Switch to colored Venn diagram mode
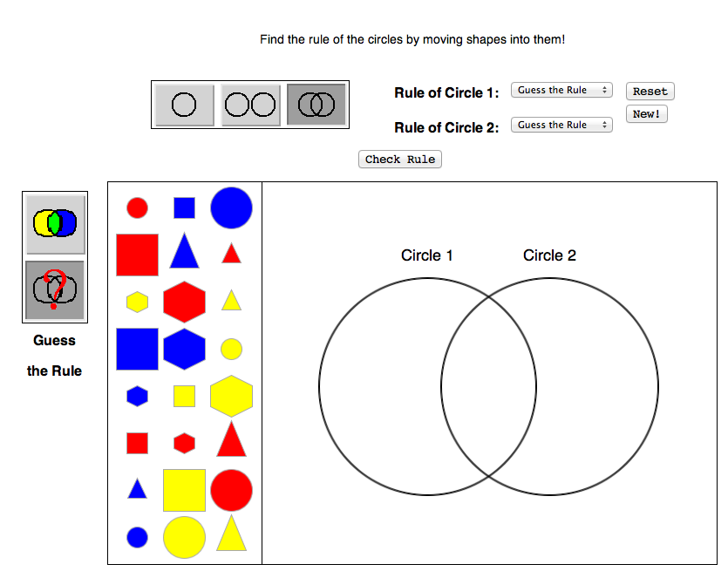 tap(55, 223)
